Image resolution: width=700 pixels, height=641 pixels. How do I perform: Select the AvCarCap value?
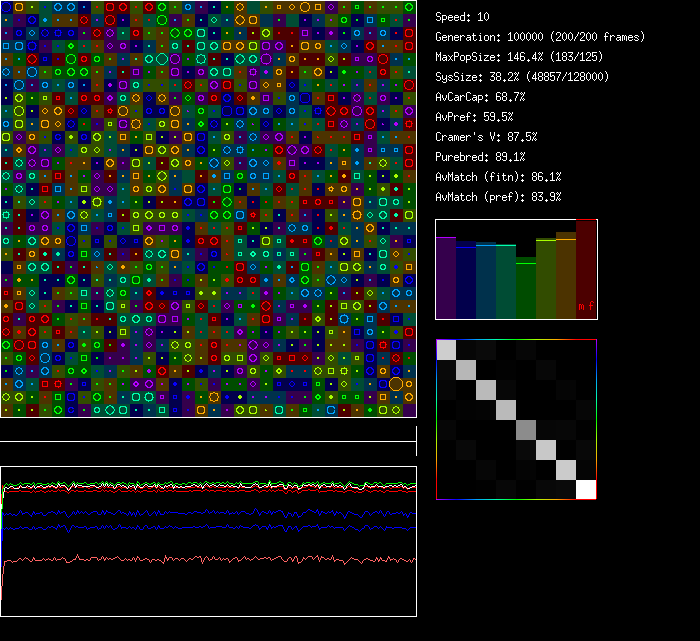point(480,97)
